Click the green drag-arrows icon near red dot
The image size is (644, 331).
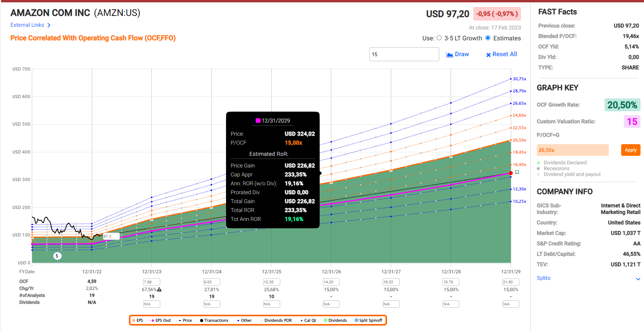(x=517, y=172)
